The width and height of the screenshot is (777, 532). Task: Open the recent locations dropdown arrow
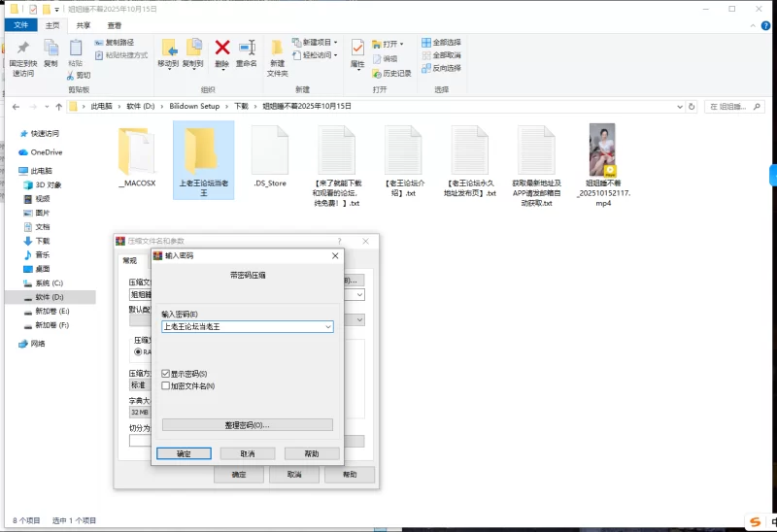pos(47,107)
